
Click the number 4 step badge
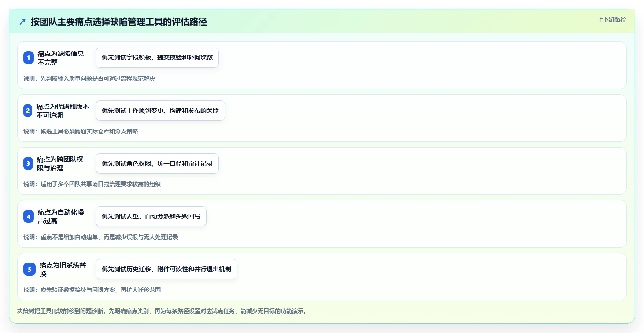29,216
